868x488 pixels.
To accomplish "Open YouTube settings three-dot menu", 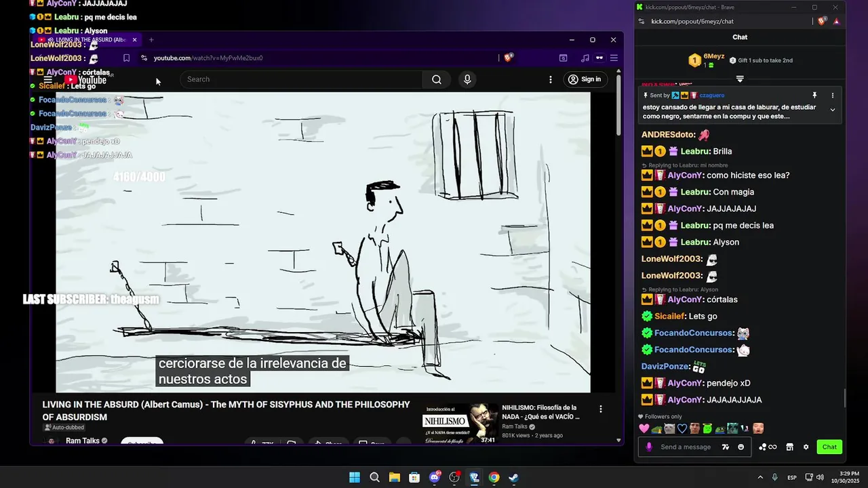I will coord(551,79).
